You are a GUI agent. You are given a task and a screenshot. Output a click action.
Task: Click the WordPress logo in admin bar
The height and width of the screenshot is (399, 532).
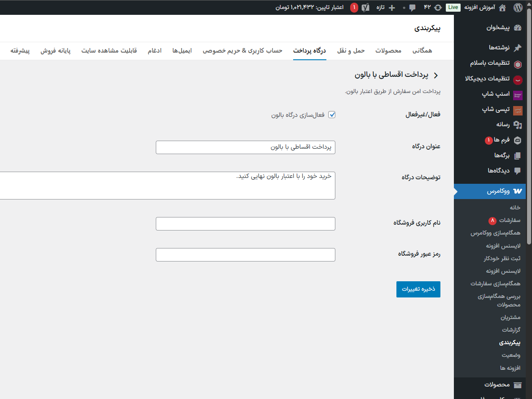[518, 7]
